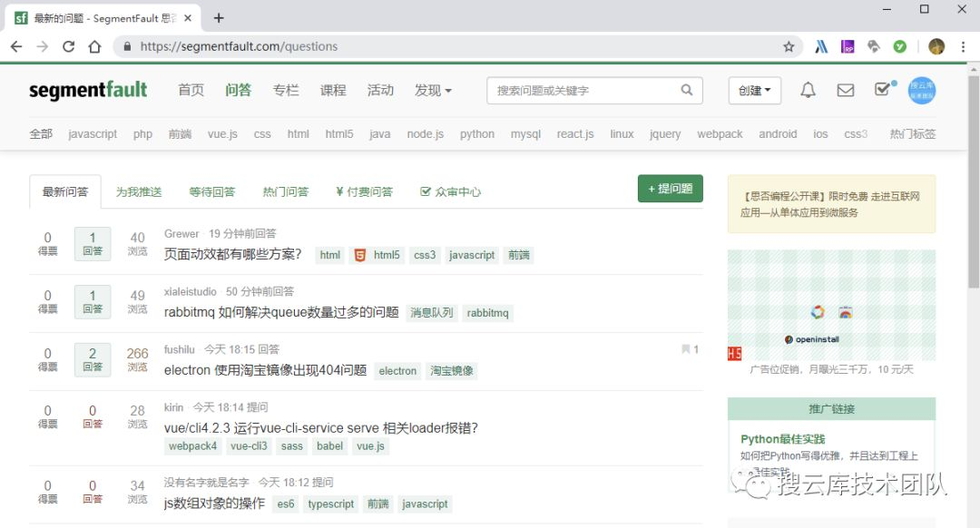Open 问答 navigation item
The width and height of the screenshot is (980, 528).
pyautogui.click(x=238, y=90)
